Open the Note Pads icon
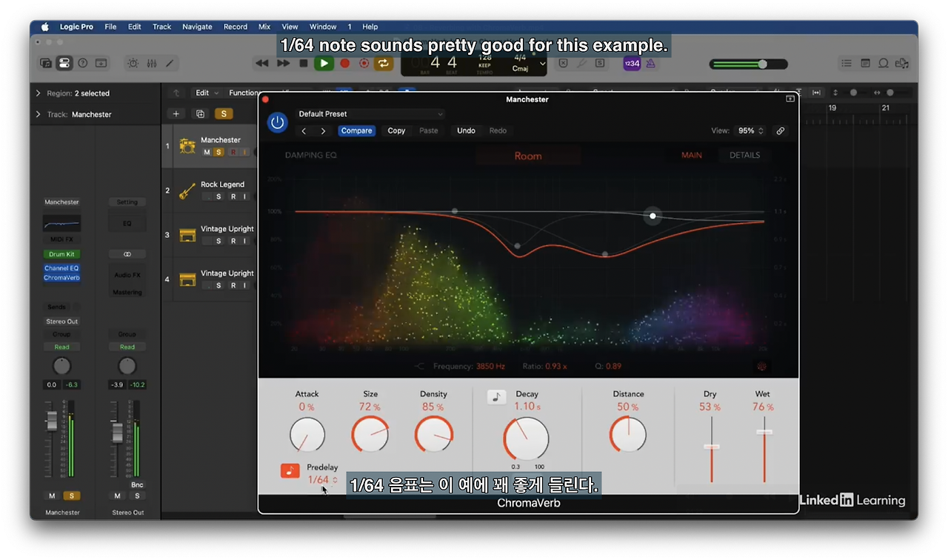The height and width of the screenshot is (560, 948). click(x=865, y=64)
